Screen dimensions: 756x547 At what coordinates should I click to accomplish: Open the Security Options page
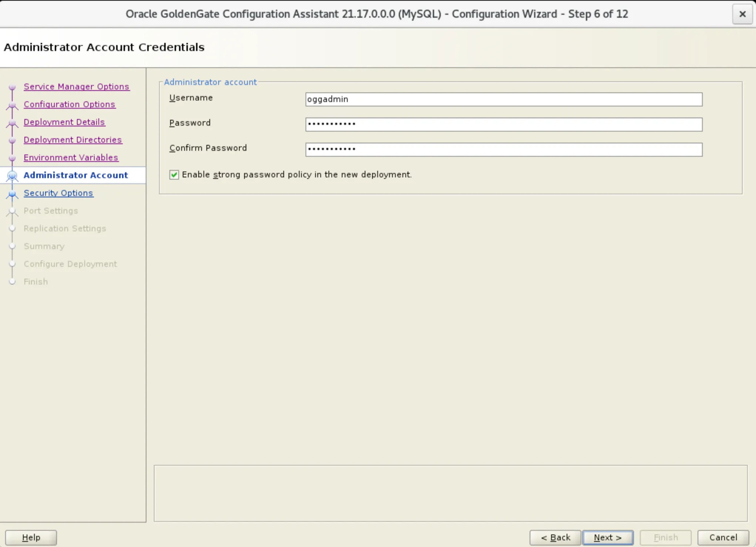[58, 193]
